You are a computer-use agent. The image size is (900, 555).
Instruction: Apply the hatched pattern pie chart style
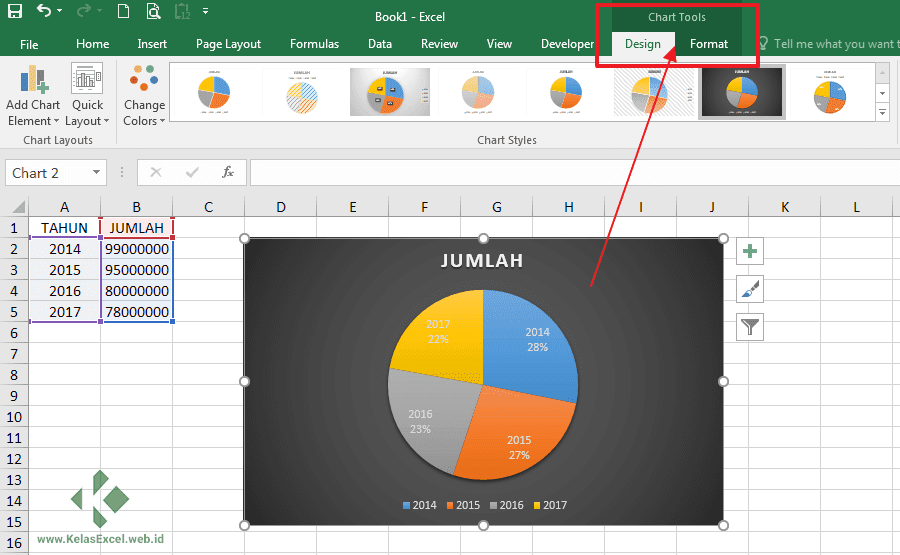click(302, 92)
